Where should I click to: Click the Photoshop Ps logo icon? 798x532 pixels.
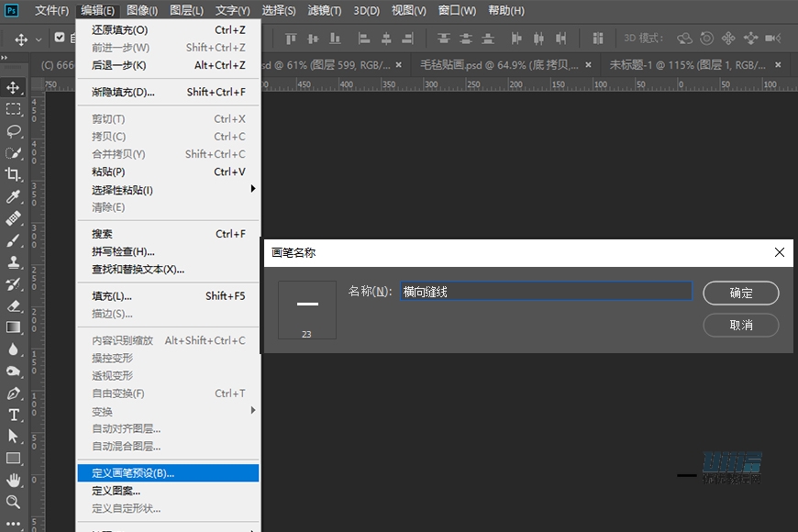point(11,10)
